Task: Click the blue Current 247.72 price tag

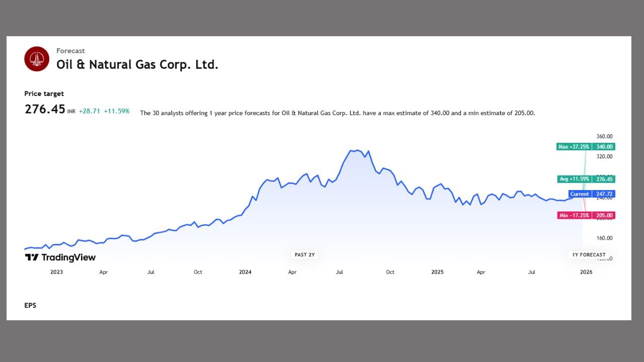Action: click(x=592, y=194)
